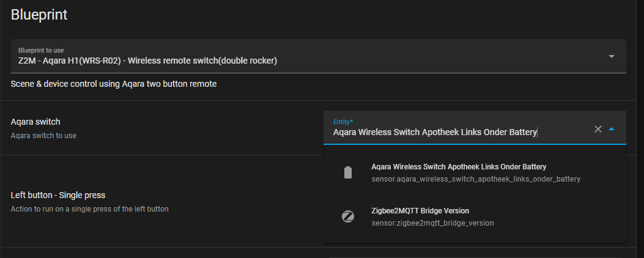
Task: Click the Aqara switch to use helper text
Action: pos(43,135)
